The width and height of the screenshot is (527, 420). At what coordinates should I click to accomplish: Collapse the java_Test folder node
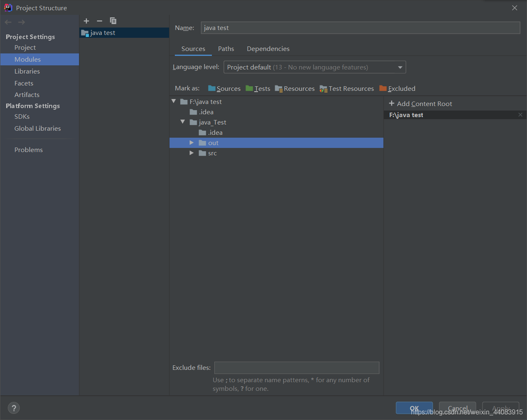183,122
